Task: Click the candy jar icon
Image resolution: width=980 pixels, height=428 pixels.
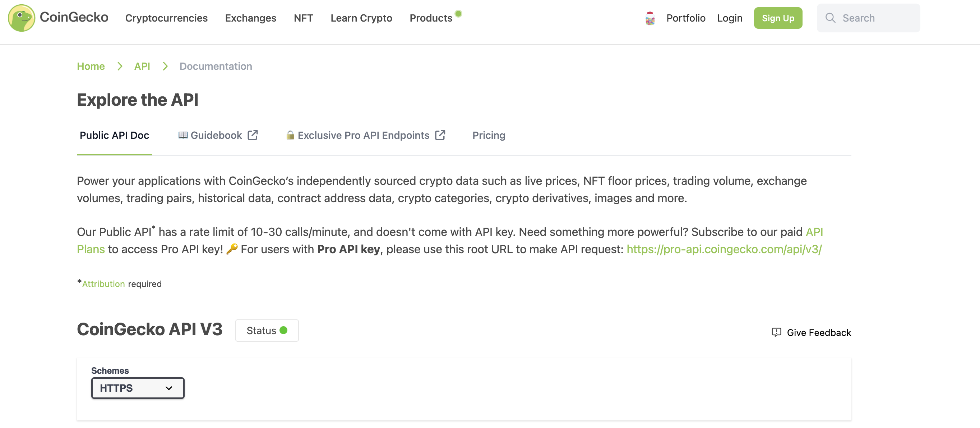Action: pos(650,18)
